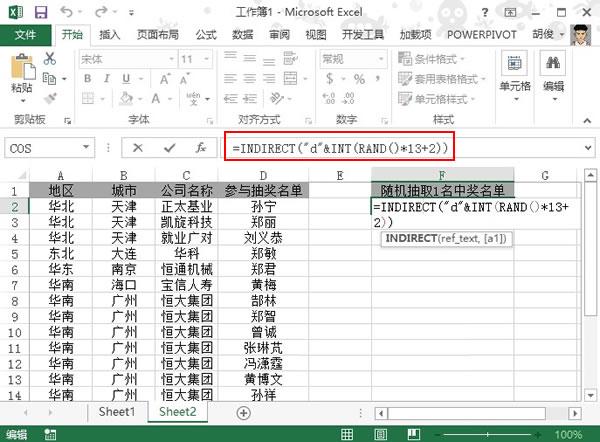Image resolution: width=600 pixels, height=442 pixels.
Task: Open the 编辑 editing dropdown button
Action: pos(553,76)
